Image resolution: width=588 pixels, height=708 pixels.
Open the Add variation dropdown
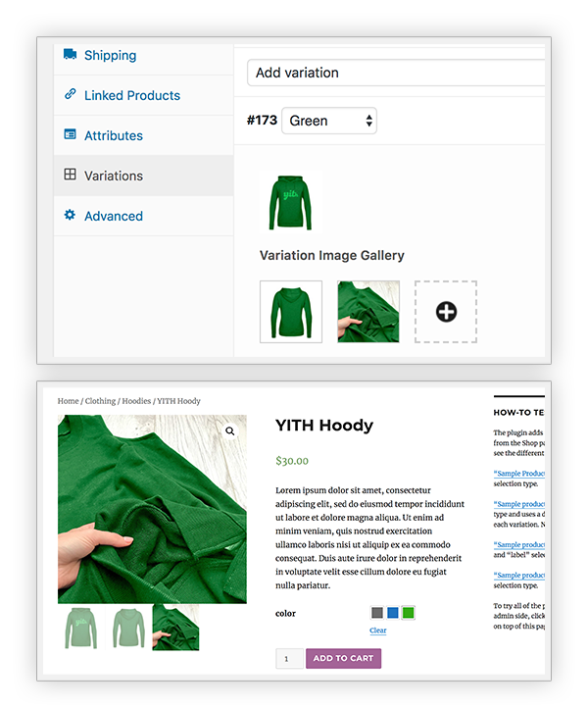(x=396, y=73)
